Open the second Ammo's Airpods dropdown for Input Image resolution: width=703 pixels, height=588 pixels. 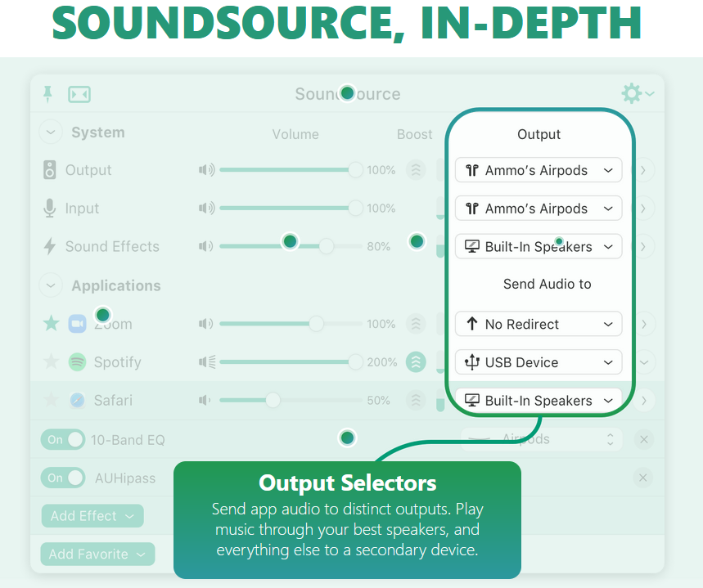point(539,208)
